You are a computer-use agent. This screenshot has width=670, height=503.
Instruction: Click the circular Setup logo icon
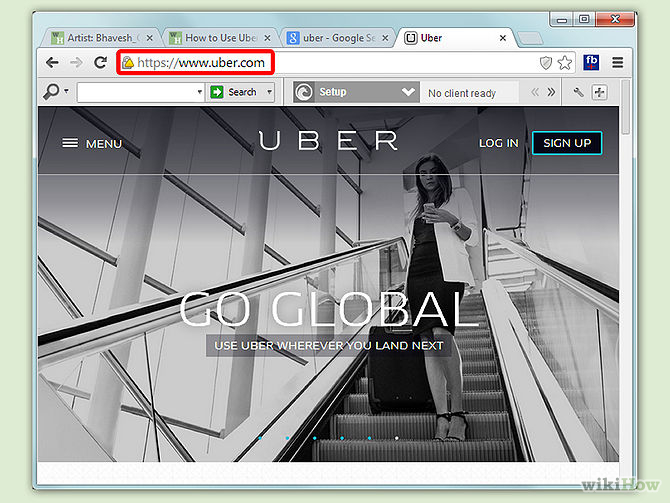[x=304, y=92]
